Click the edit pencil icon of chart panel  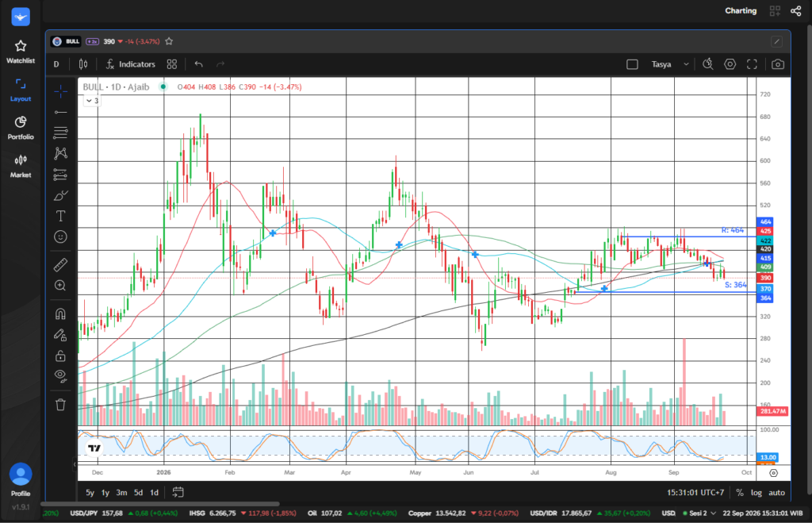pos(776,41)
